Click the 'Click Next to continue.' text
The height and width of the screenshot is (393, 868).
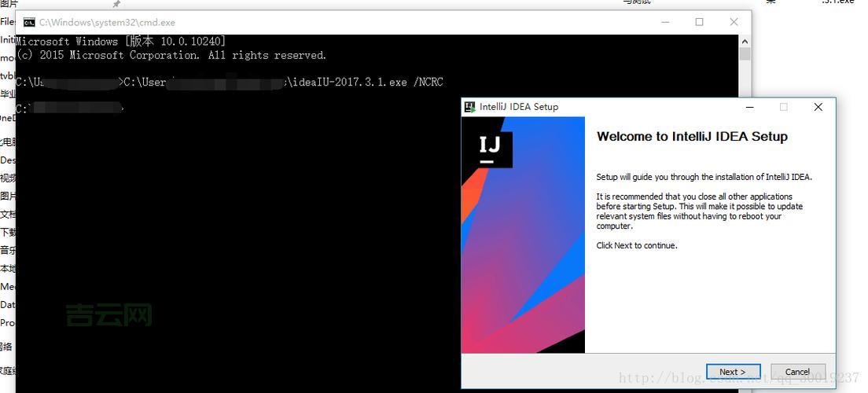636,245
